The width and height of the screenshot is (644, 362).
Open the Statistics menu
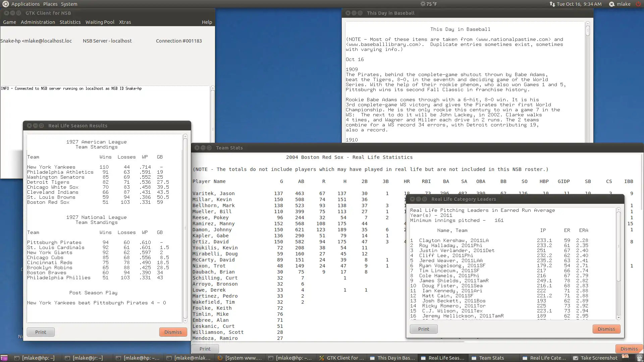pos(70,22)
